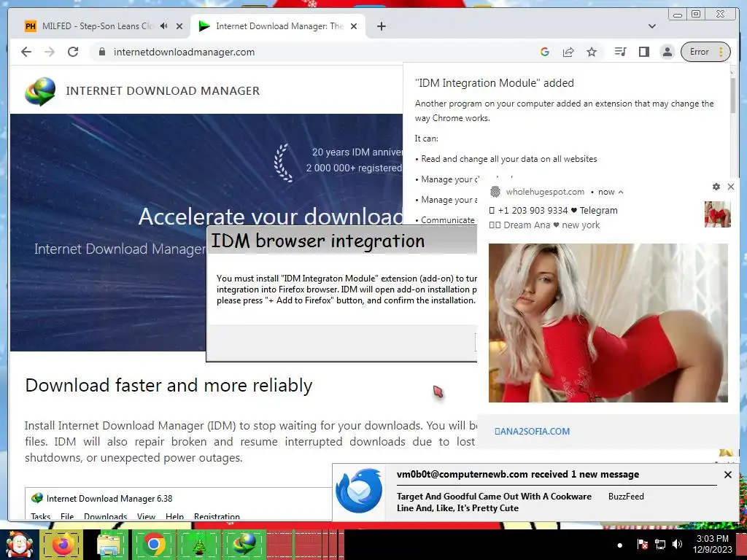Image resolution: width=747 pixels, height=560 pixels.
Task: Click the Santa Start button on taskbar
Action: click(x=18, y=545)
